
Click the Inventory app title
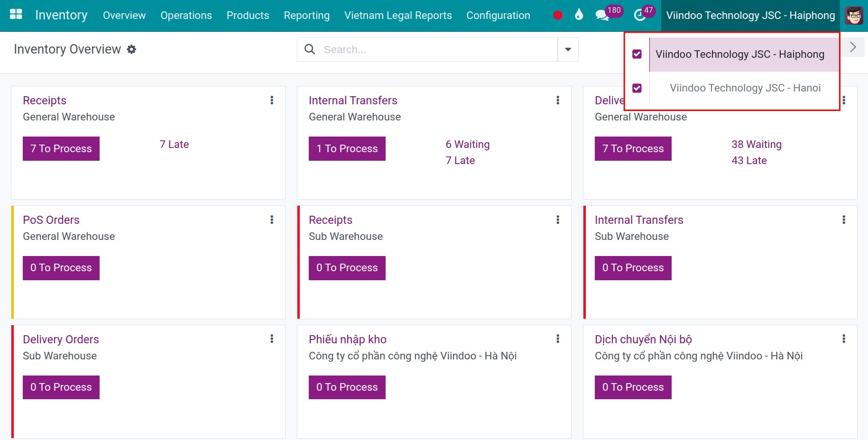[61, 15]
